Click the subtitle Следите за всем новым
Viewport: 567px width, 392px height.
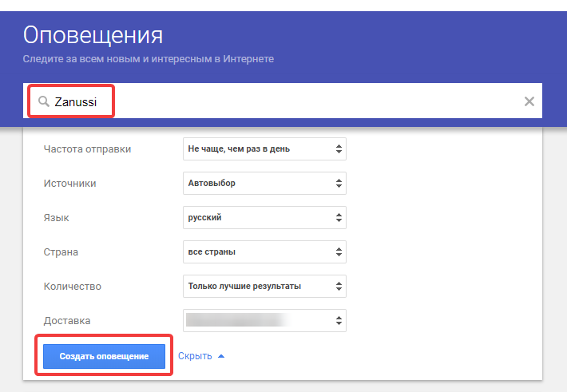(149, 59)
